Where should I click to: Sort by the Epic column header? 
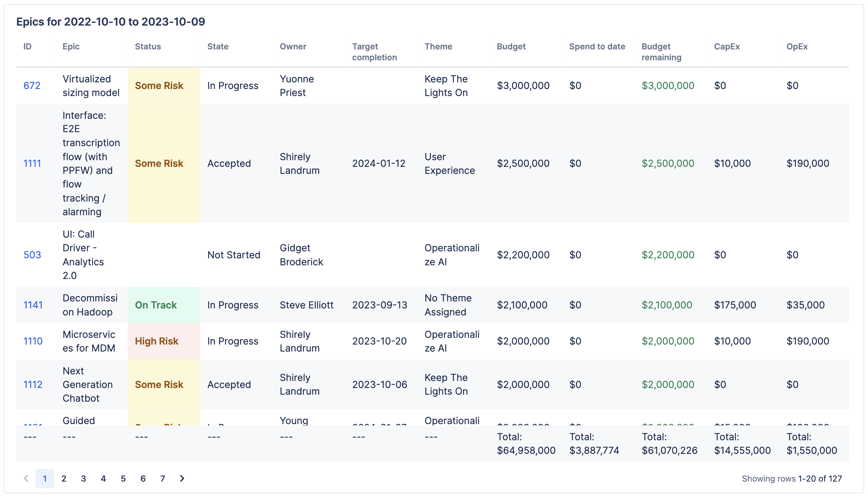(x=71, y=47)
